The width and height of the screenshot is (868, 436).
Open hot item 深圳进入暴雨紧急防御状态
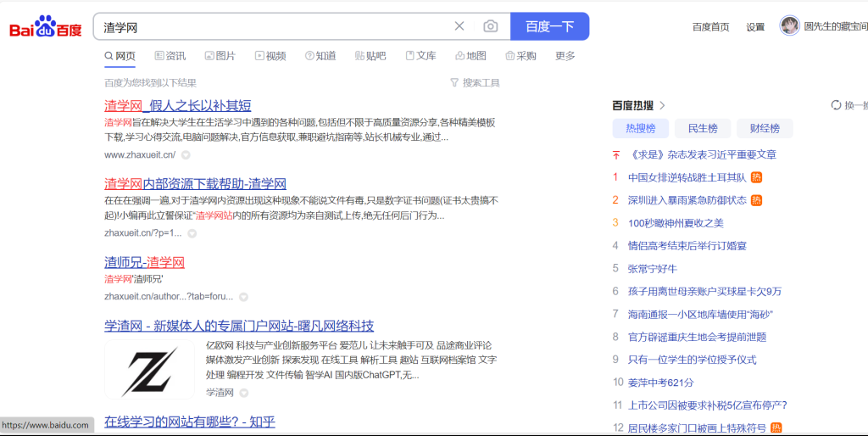point(687,200)
